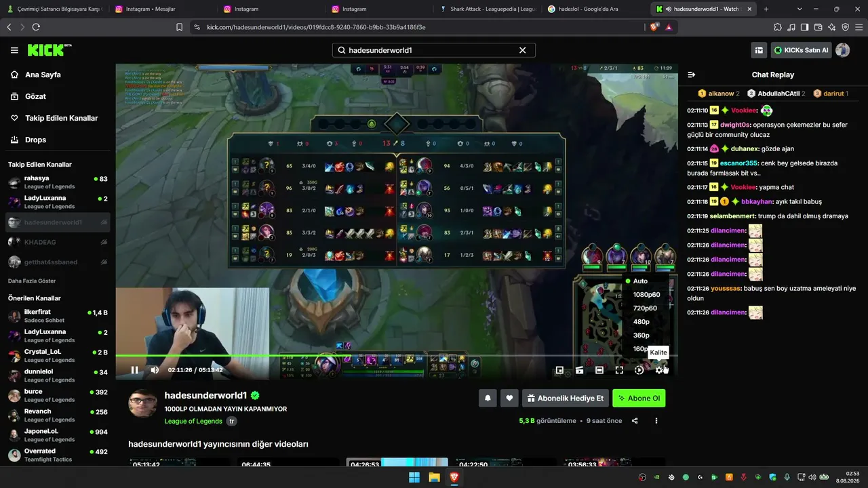Open the media playlist music-note icon
This screenshot has height=488, width=868.
[791, 27]
